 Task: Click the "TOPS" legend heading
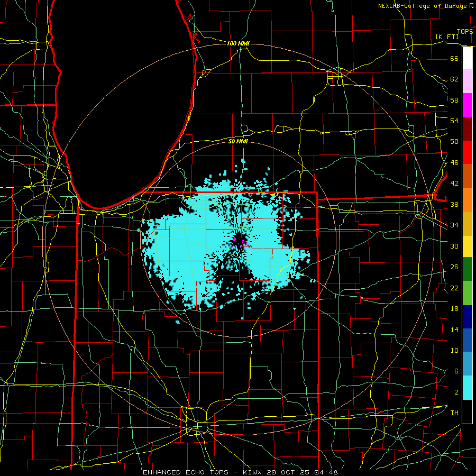465,32
